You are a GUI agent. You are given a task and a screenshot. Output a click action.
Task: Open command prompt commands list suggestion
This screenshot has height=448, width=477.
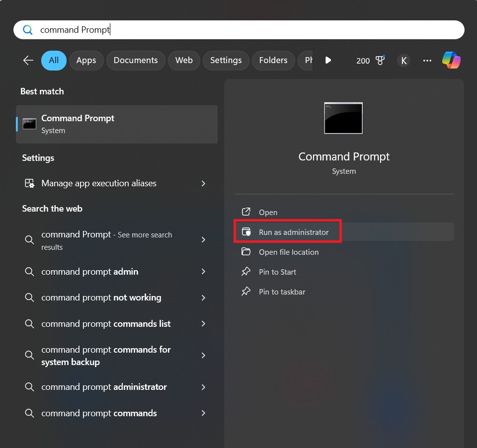(x=117, y=324)
